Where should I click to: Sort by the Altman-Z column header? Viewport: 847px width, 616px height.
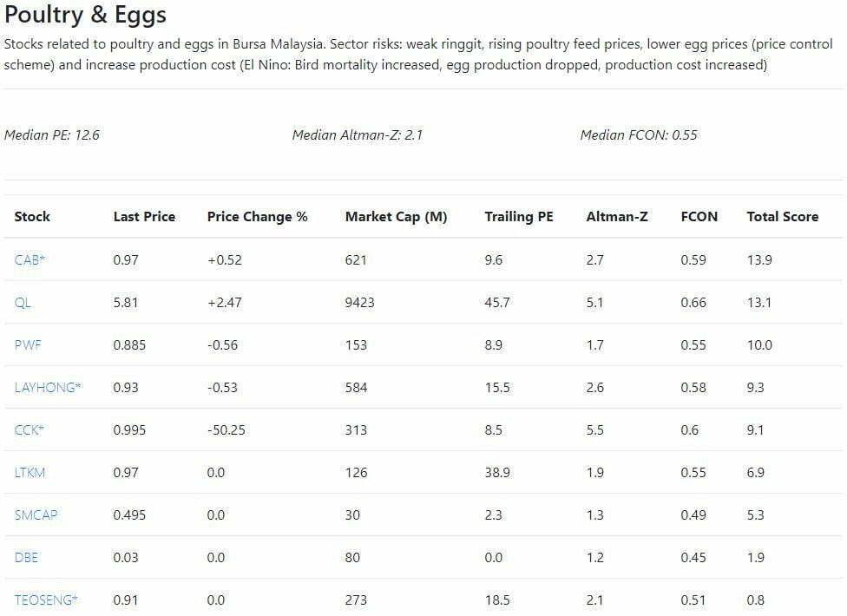click(616, 217)
